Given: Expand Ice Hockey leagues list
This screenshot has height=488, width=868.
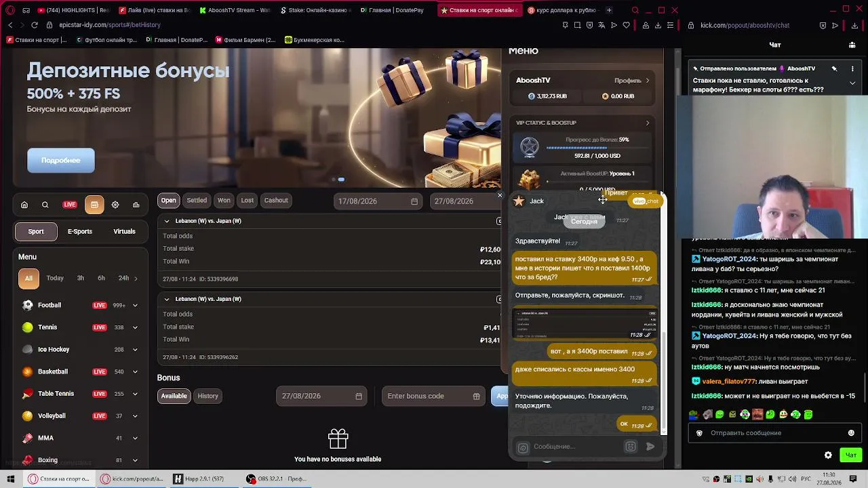Looking at the screenshot, I should (x=135, y=350).
